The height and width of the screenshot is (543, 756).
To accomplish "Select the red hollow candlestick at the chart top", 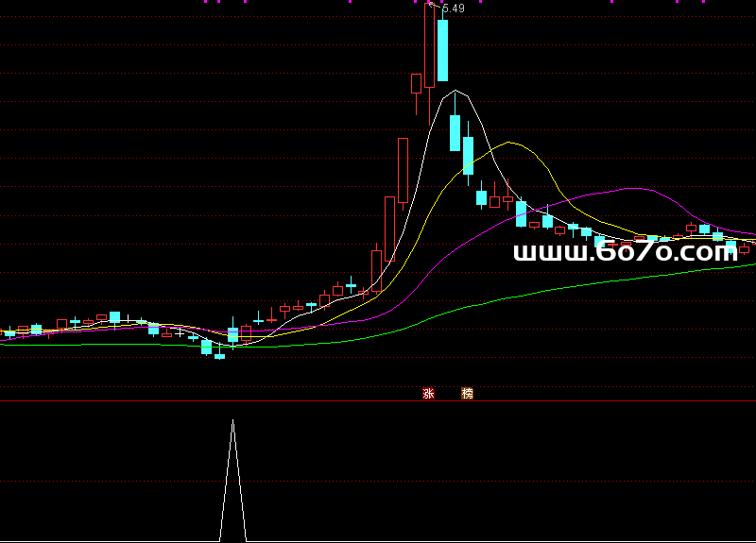I will [430, 45].
